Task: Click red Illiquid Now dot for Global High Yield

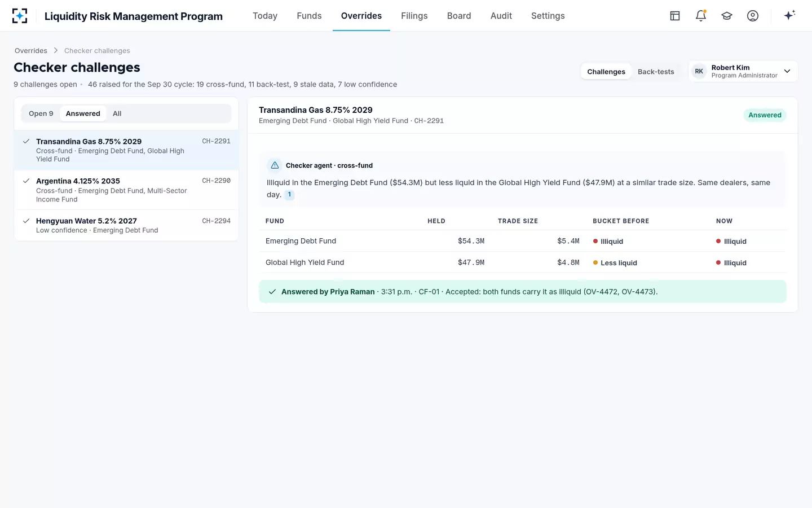Action: click(718, 262)
